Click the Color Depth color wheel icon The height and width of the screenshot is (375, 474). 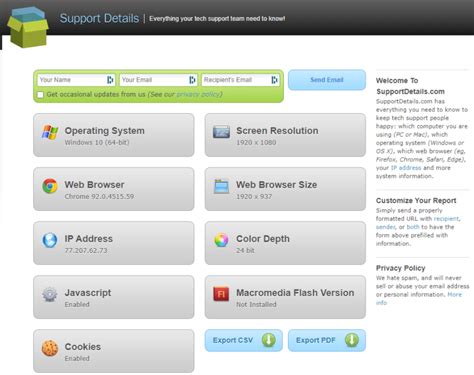pyautogui.click(x=221, y=240)
